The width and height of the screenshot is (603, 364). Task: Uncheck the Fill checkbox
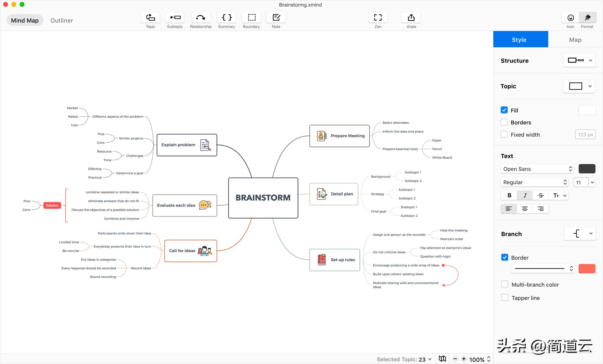click(x=504, y=110)
